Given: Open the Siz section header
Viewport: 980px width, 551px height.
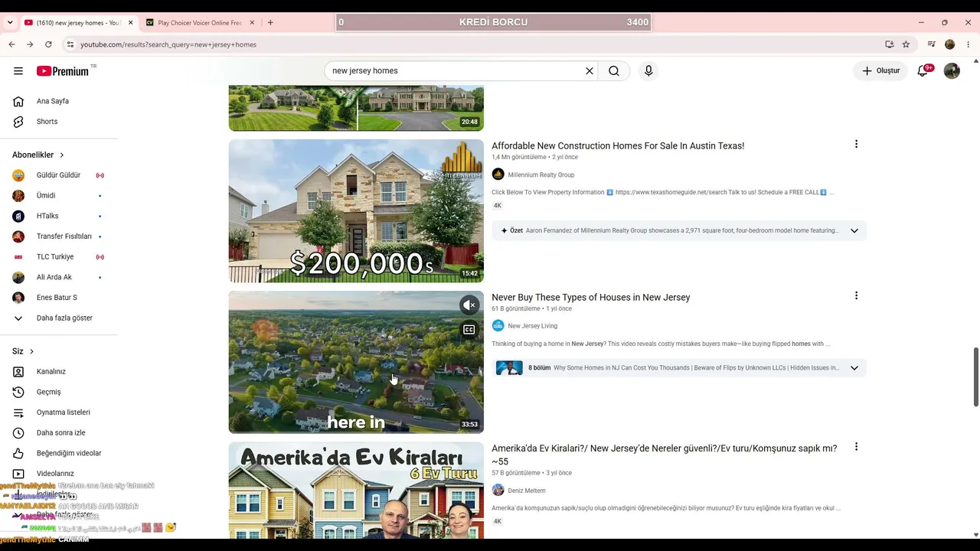Looking at the screenshot, I should point(23,351).
